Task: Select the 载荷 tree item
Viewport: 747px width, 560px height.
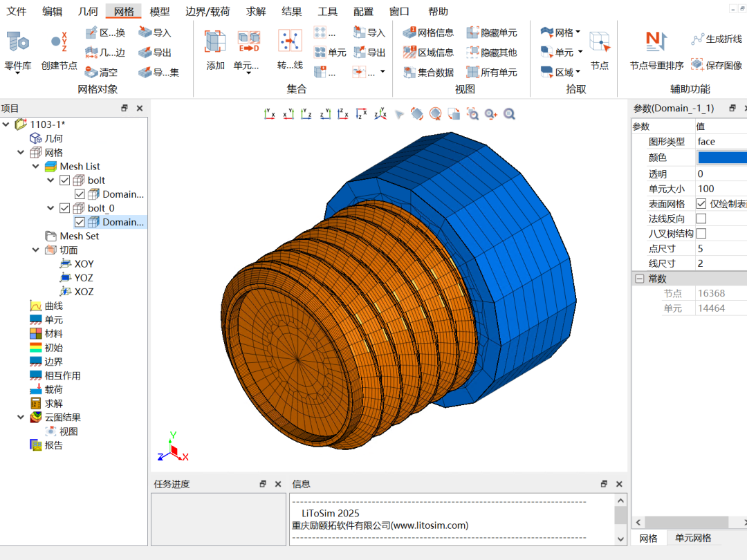Action: (46, 389)
